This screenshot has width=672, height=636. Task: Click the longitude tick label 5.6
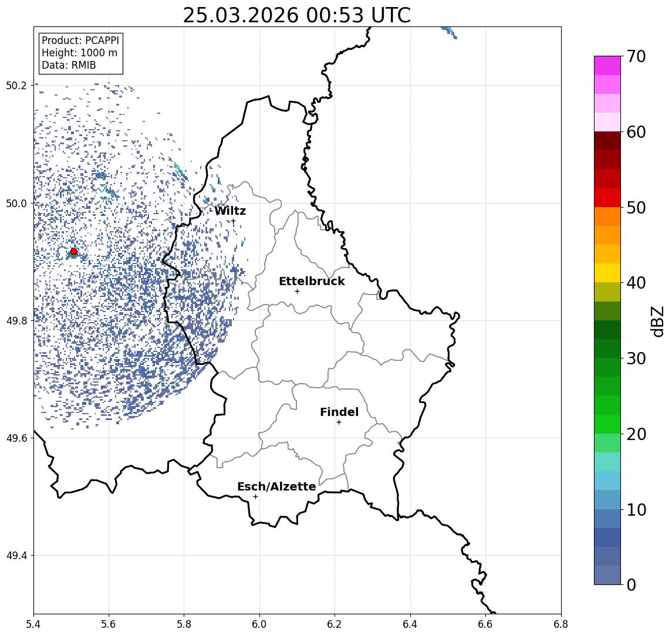109,624
